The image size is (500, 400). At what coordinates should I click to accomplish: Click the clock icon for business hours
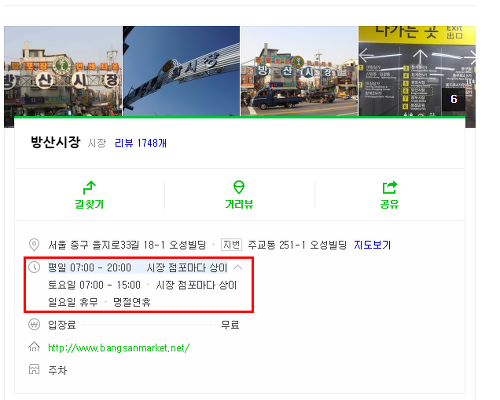coord(34,267)
